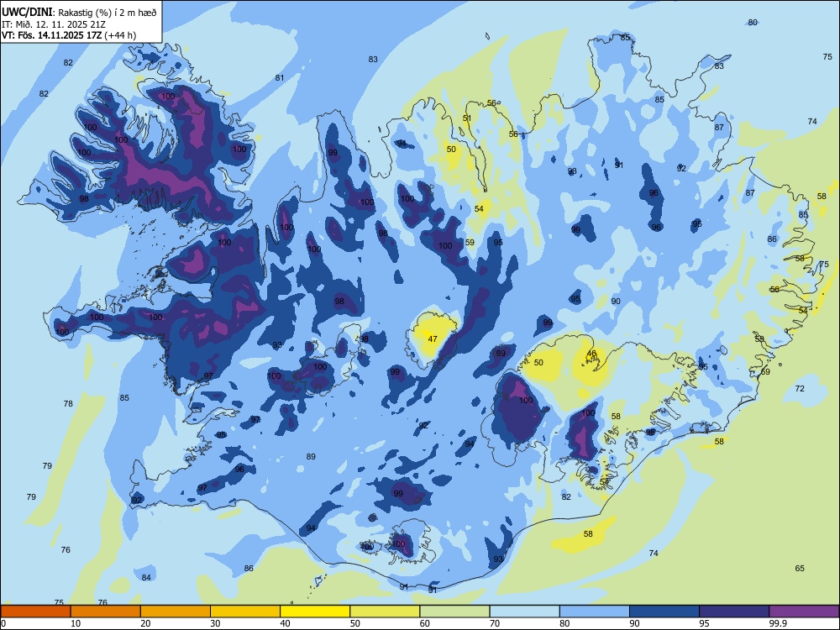The image size is (840, 630).
Task: Select the '0' tick label on the legend
Action: (x=3, y=623)
